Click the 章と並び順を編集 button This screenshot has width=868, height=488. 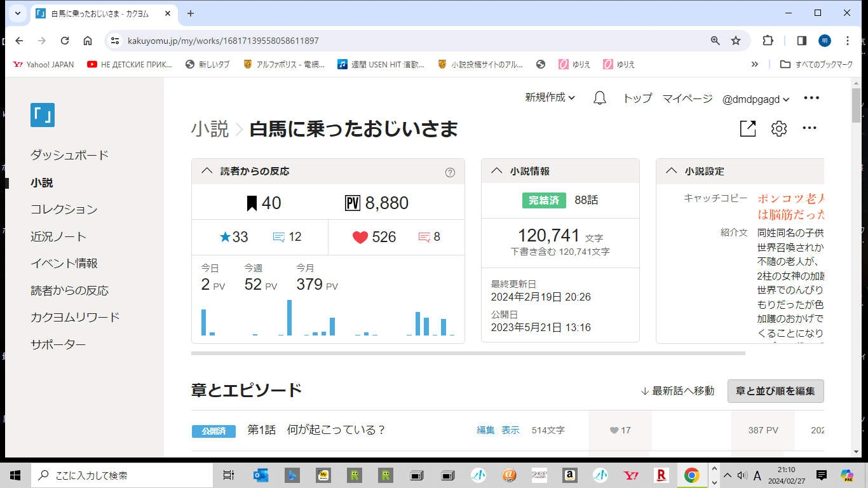[775, 391]
